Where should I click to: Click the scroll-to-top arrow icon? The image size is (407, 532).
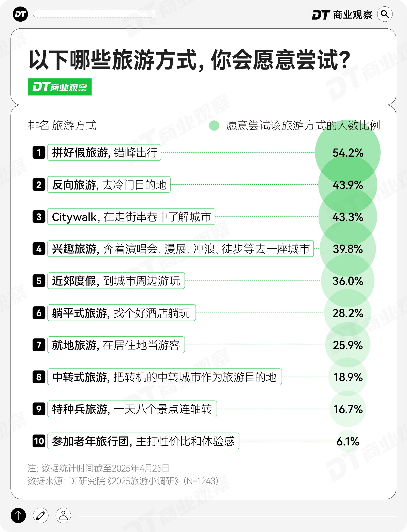click(18, 515)
